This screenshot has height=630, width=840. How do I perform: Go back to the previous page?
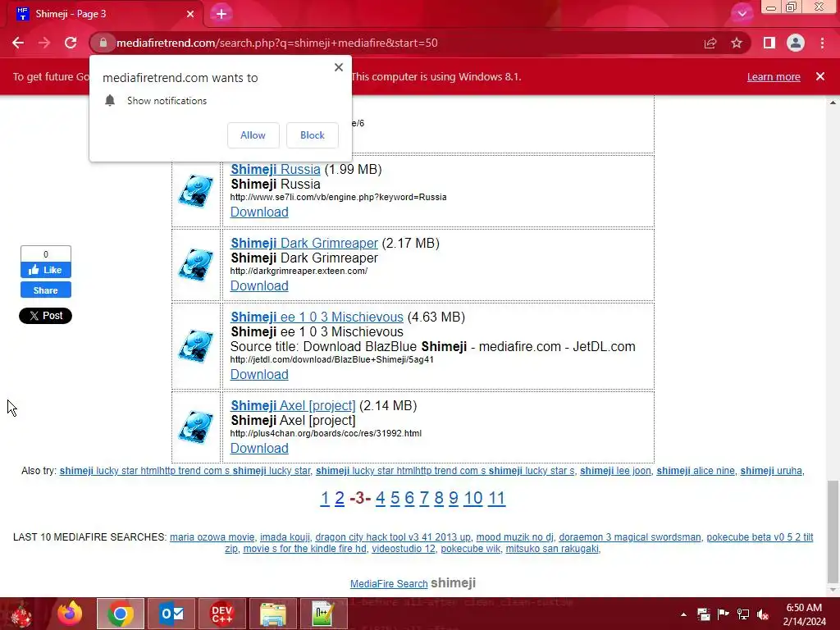coord(18,43)
